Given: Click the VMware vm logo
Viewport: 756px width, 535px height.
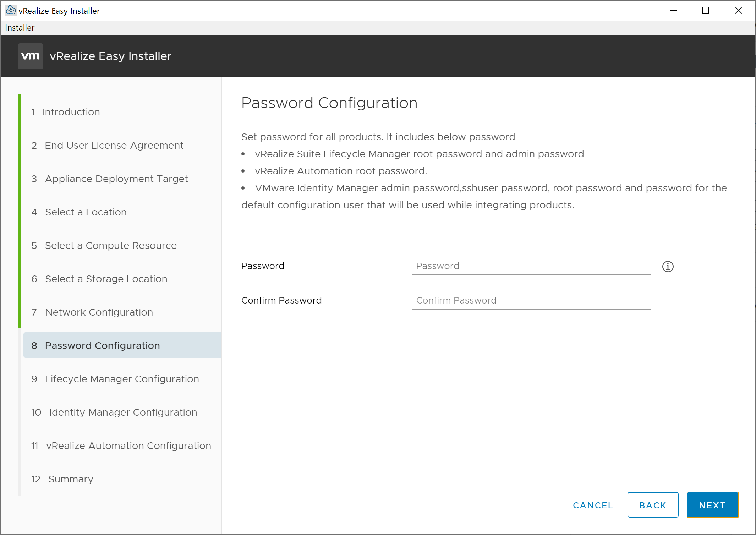Looking at the screenshot, I should pos(31,56).
